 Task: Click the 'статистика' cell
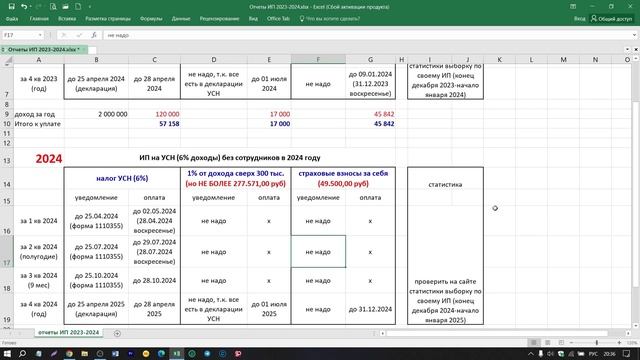pos(445,184)
